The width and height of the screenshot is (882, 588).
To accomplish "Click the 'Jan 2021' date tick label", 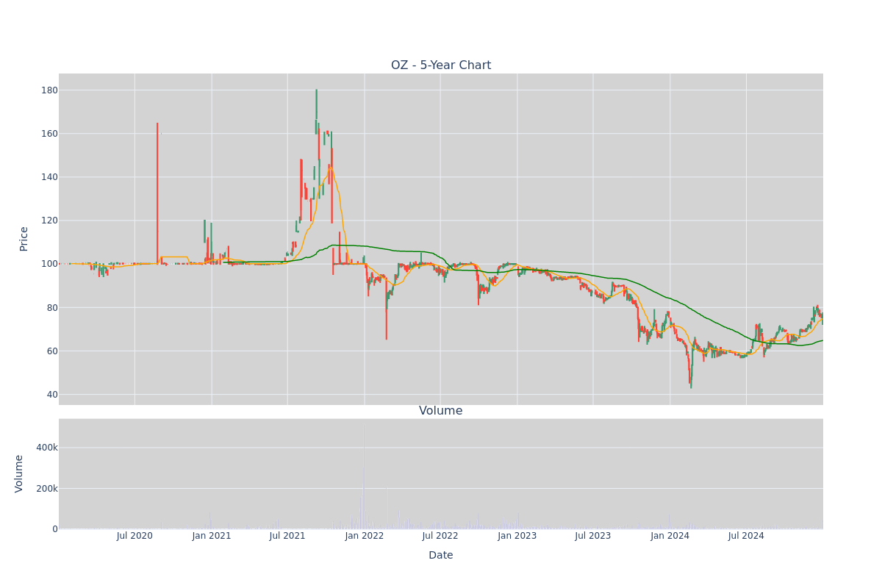I will click(x=212, y=536).
